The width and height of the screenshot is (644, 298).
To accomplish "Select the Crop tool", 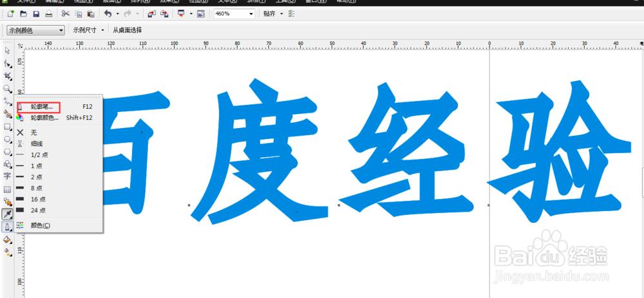I will tap(7, 77).
